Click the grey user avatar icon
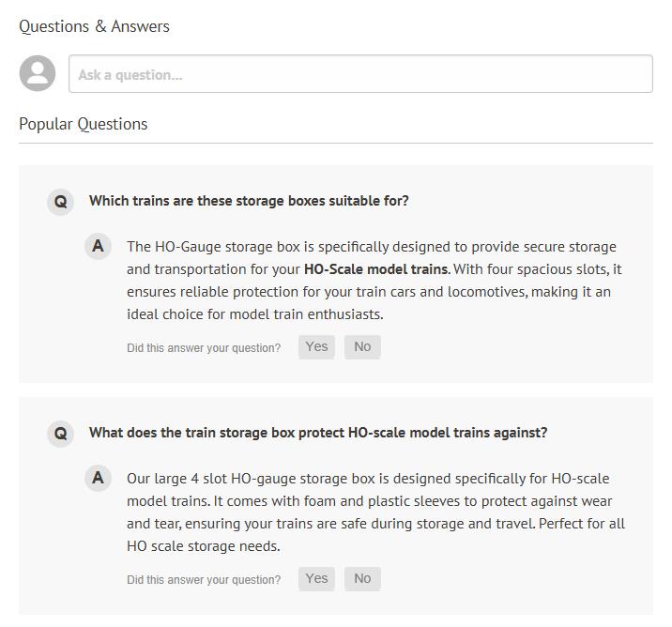 pos(38,73)
